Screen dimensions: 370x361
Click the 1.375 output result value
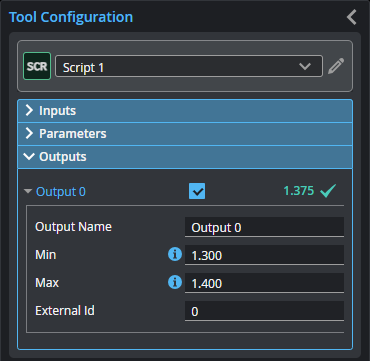(299, 191)
